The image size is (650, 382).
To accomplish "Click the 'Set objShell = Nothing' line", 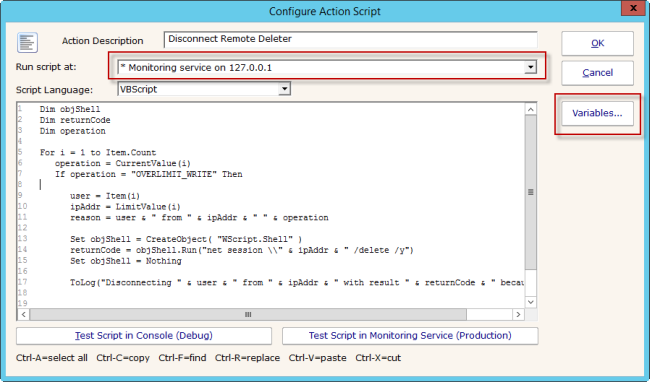I will [x=126, y=261].
